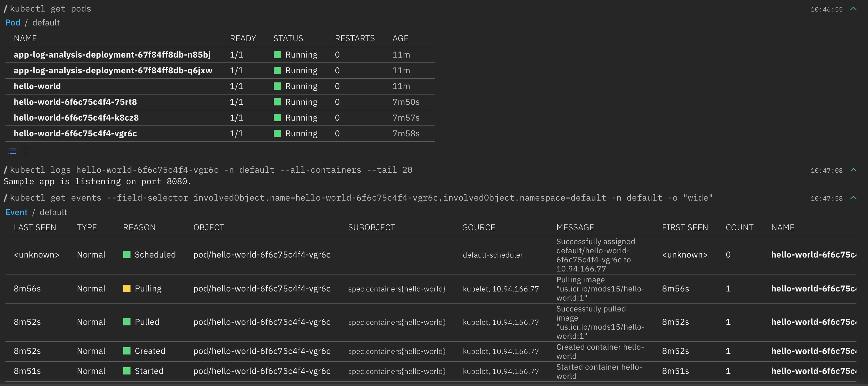Switch to list view icon below pods table
Image resolution: width=868 pixels, height=386 pixels.
(x=12, y=151)
